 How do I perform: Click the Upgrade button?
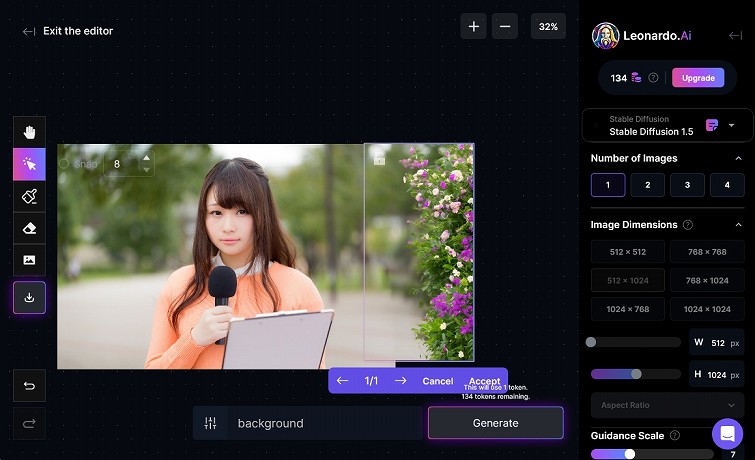(x=698, y=78)
